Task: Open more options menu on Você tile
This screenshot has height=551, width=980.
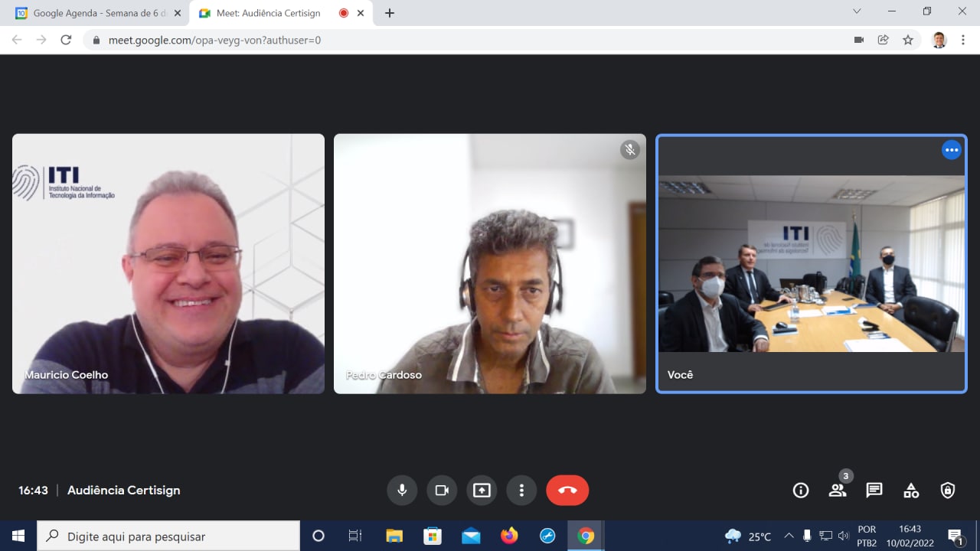Action: tap(951, 150)
